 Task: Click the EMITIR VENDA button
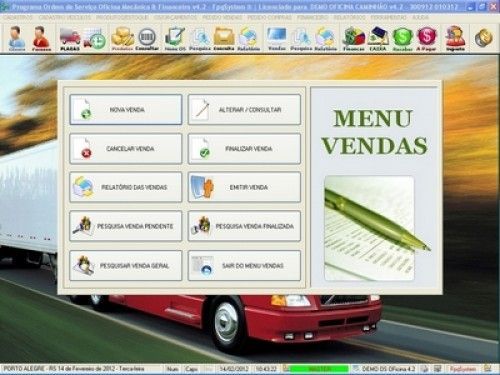click(244, 187)
